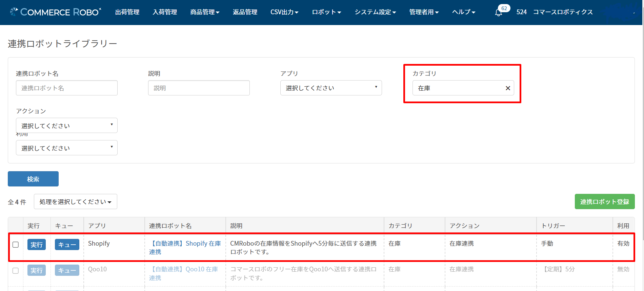Click キュー button in Qoo10 row
This screenshot has height=291, width=644.
pos(67,270)
